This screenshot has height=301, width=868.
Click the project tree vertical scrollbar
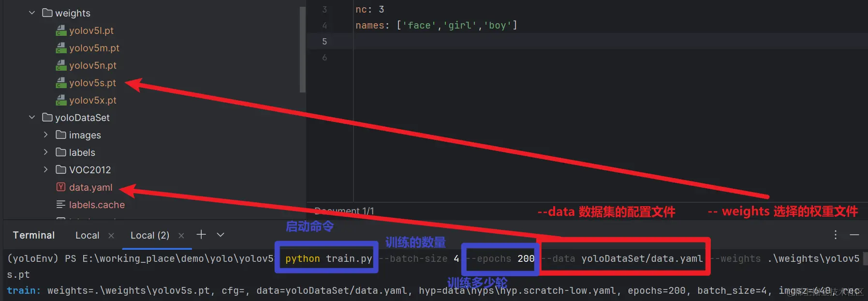[303, 48]
